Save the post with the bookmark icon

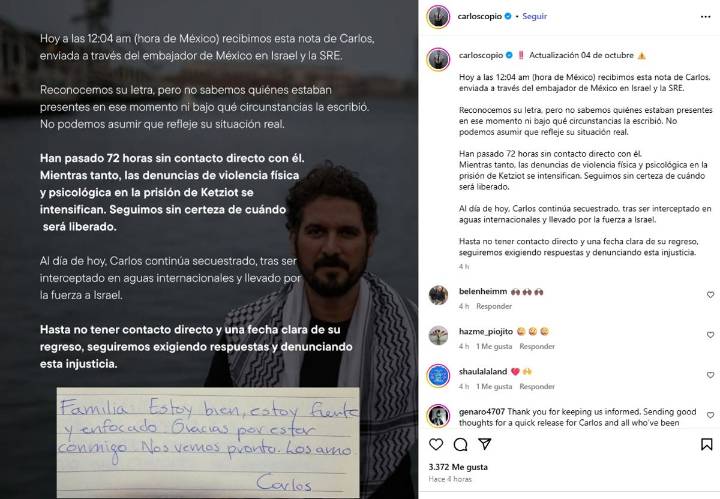pyautogui.click(x=707, y=444)
